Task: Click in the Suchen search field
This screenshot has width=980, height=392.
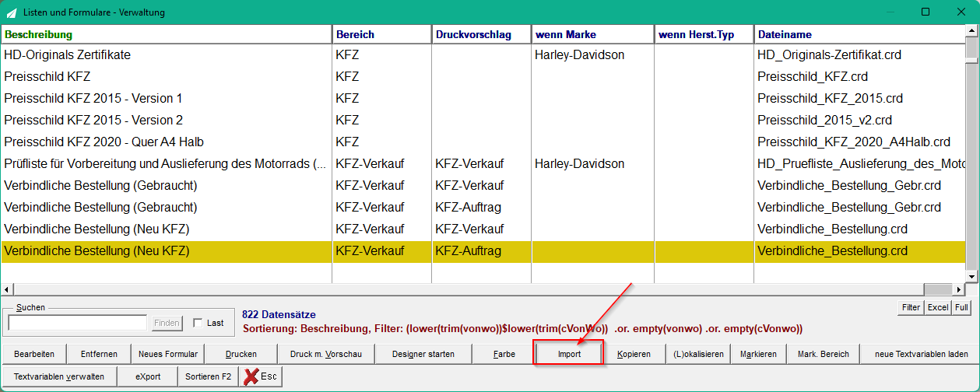Action: (x=77, y=323)
